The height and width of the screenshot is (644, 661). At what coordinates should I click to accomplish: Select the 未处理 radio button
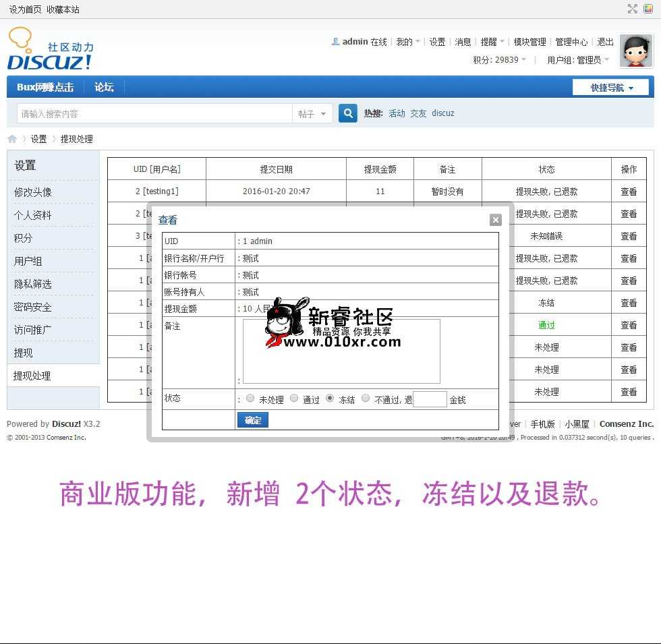[251, 399]
